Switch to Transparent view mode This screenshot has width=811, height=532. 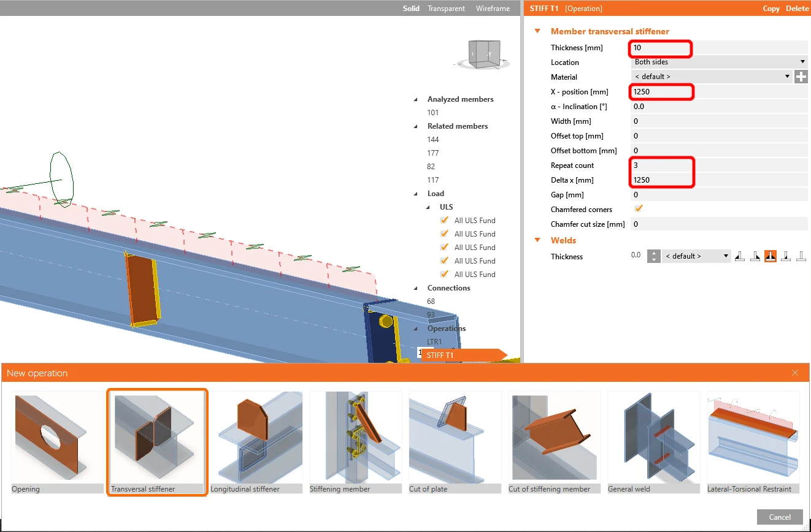(446, 9)
